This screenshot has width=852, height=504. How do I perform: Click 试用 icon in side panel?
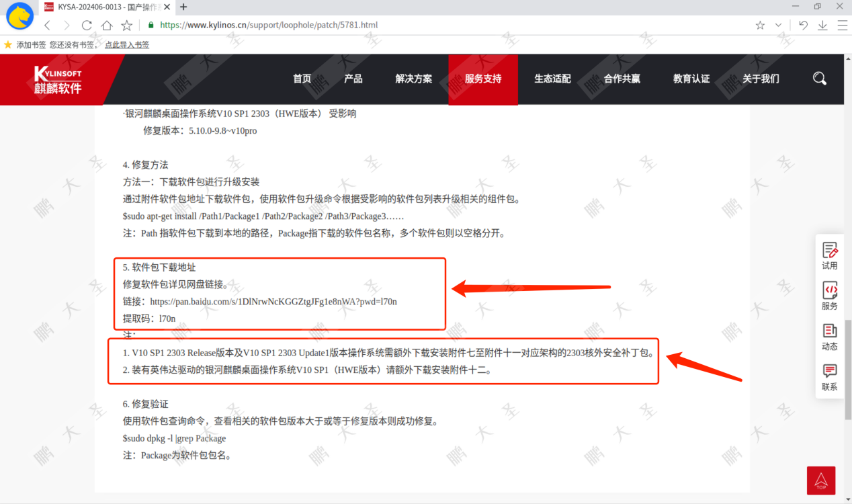(x=830, y=255)
